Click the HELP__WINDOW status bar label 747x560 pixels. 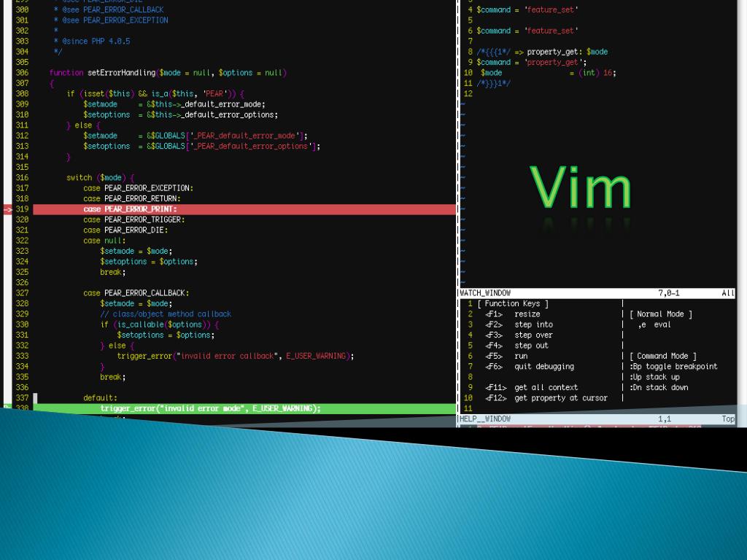point(485,419)
